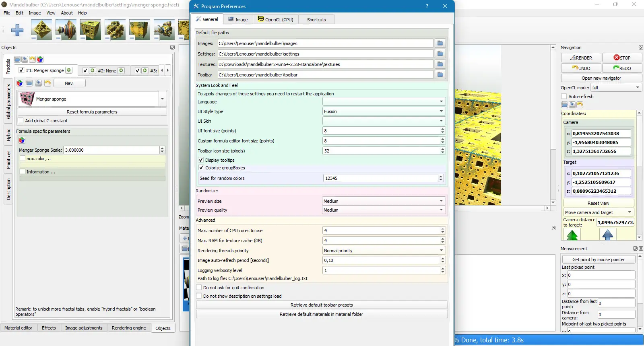
Task: Open the UI Style type dropdown
Action: 383,111
